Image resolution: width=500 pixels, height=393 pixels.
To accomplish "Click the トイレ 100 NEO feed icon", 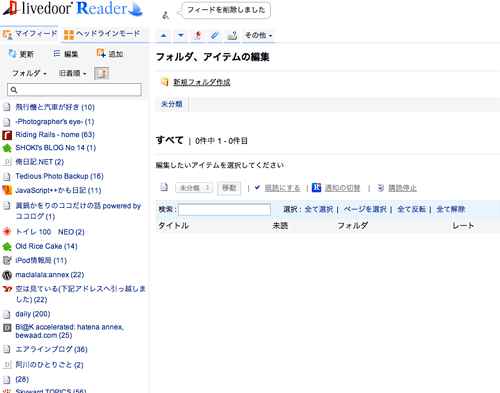I will [x=7, y=232].
